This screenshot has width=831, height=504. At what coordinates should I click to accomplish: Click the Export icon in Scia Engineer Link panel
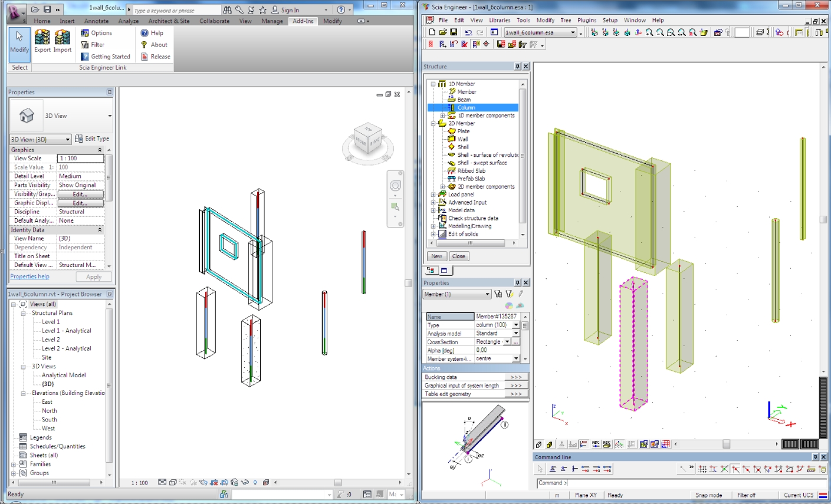pos(42,41)
